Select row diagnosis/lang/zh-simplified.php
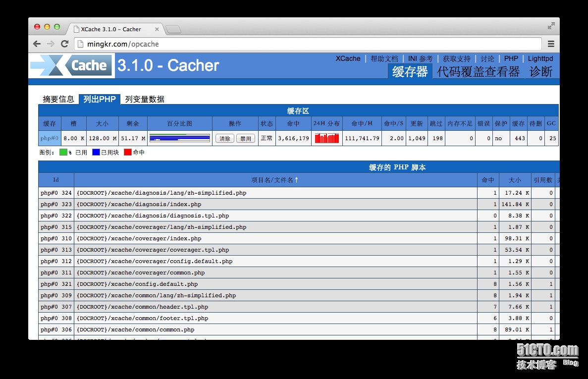The width and height of the screenshot is (588, 379). point(299,193)
